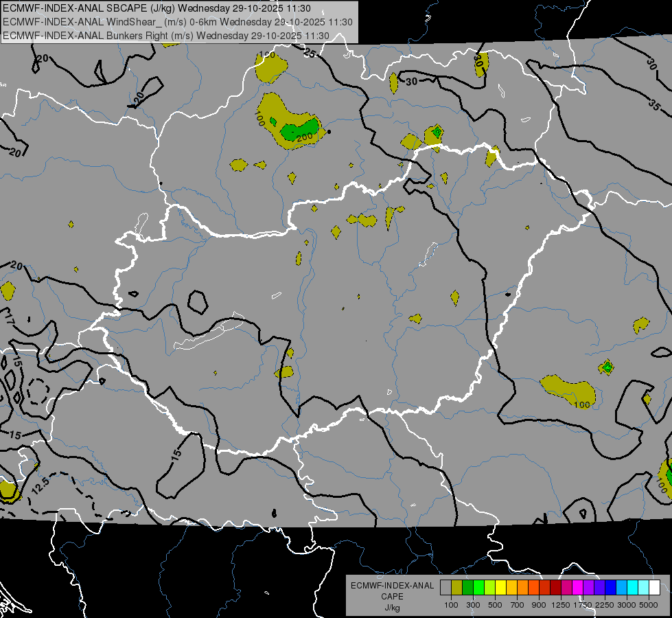Select the dark red legend swatch
The image size is (672, 618).
555,588
